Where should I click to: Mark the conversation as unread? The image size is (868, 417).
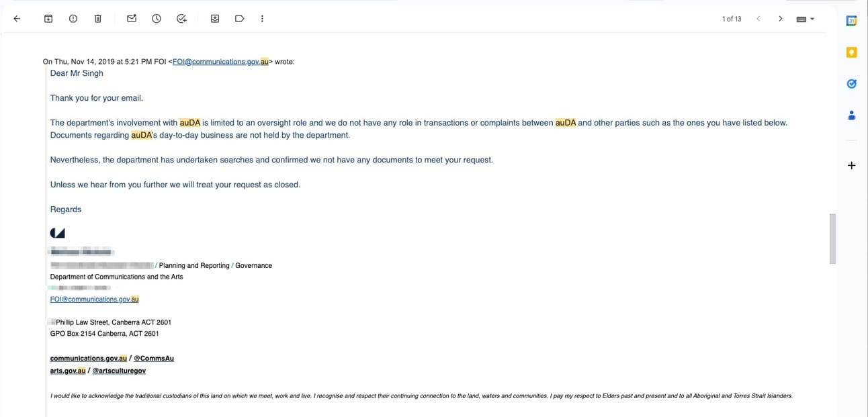[132, 19]
